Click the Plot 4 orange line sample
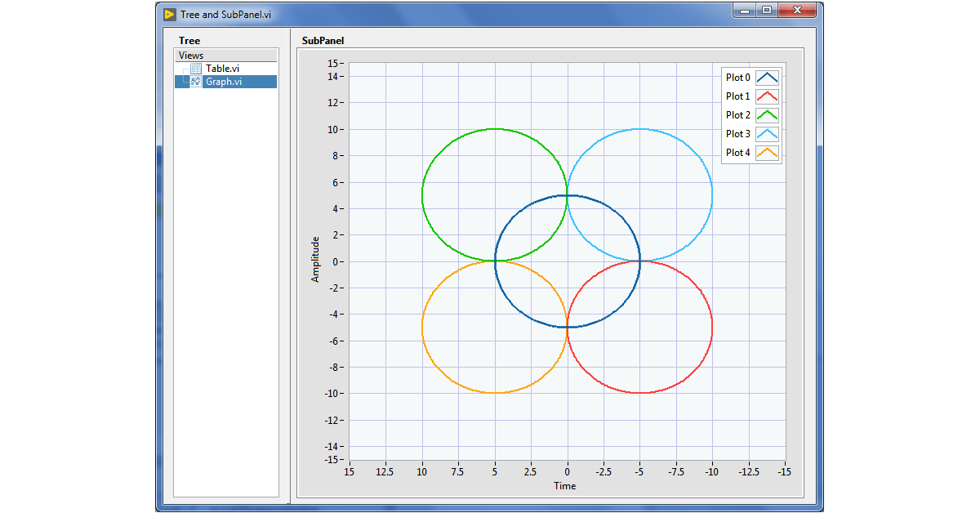This screenshot has width=980, height=513. click(768, 152)
